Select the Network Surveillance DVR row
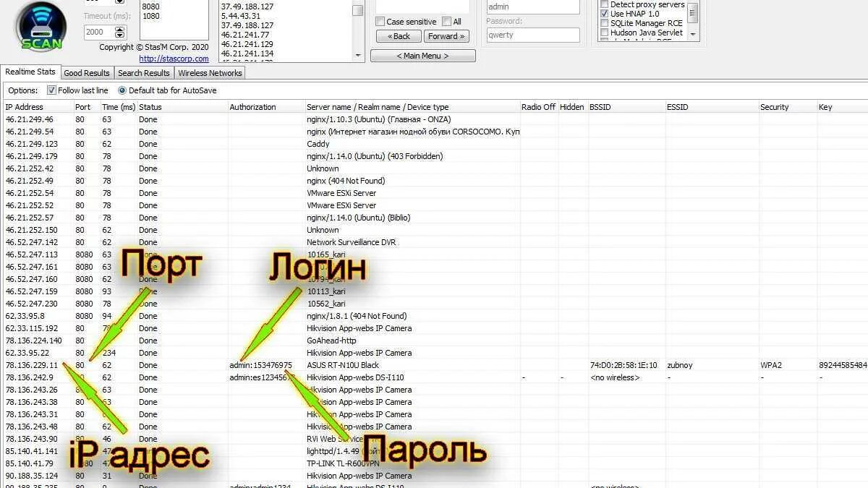This screenshot has height=488, width=868. coord(434,242)
